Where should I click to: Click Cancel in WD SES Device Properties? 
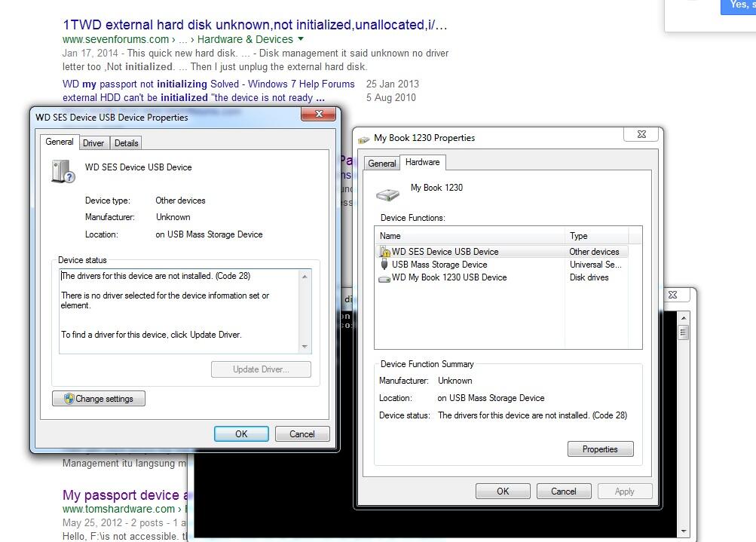pos(301,434)
